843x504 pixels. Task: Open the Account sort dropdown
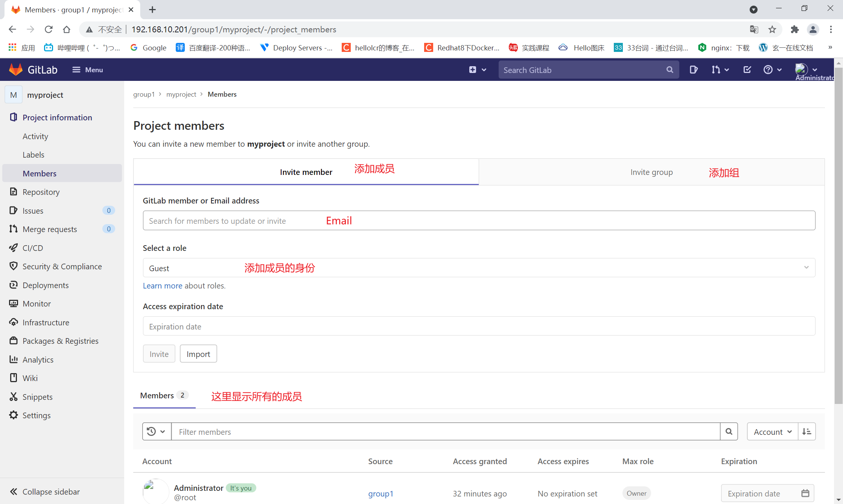click(x=772, y=431)
